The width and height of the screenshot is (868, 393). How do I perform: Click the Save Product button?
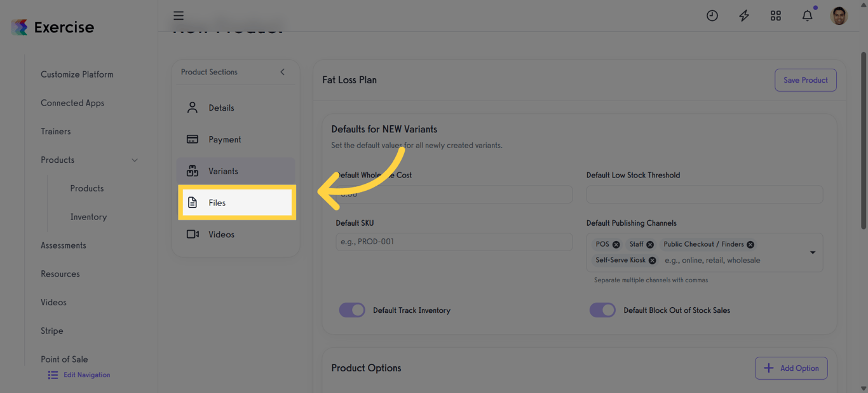tap(805, 80)
